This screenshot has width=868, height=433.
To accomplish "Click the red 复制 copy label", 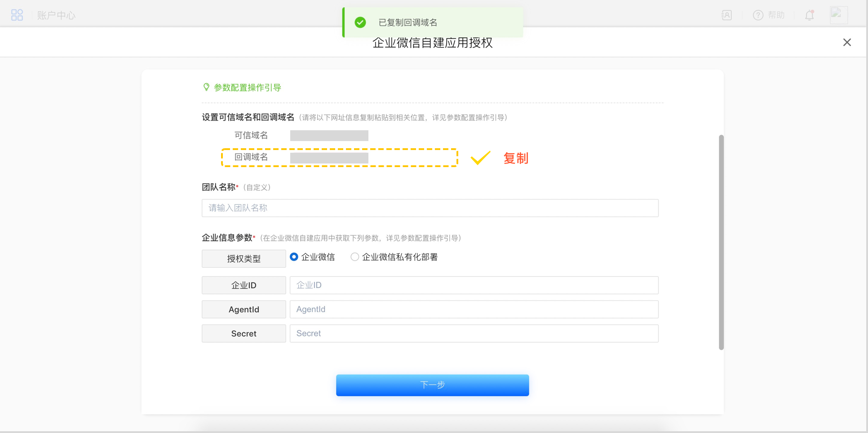I will [x=515, y=158].
